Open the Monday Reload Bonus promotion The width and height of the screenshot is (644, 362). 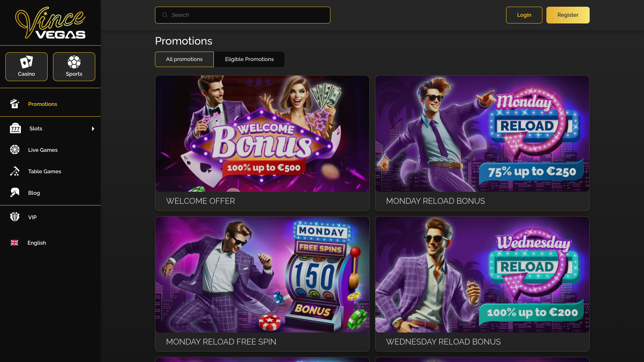[x=482, y=142]
